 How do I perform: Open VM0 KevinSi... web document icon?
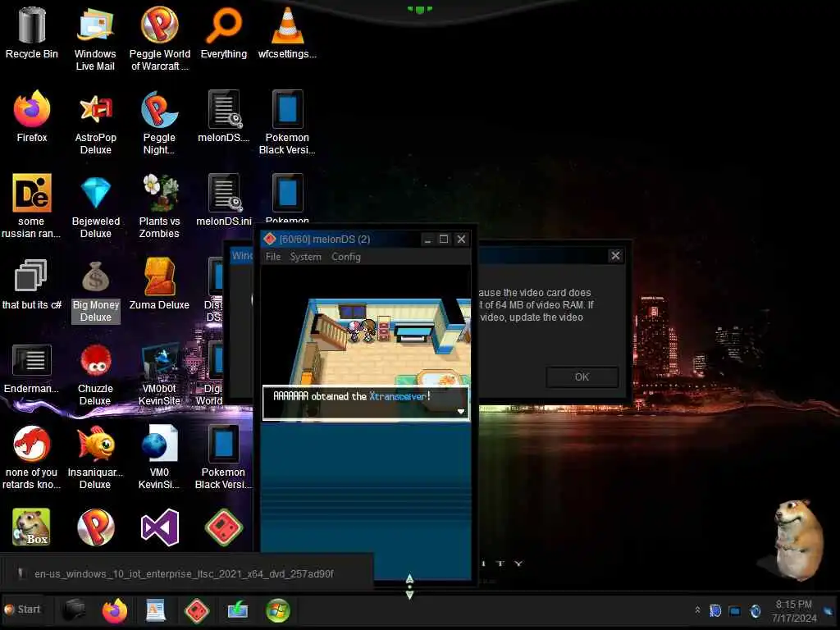(159, 458)
